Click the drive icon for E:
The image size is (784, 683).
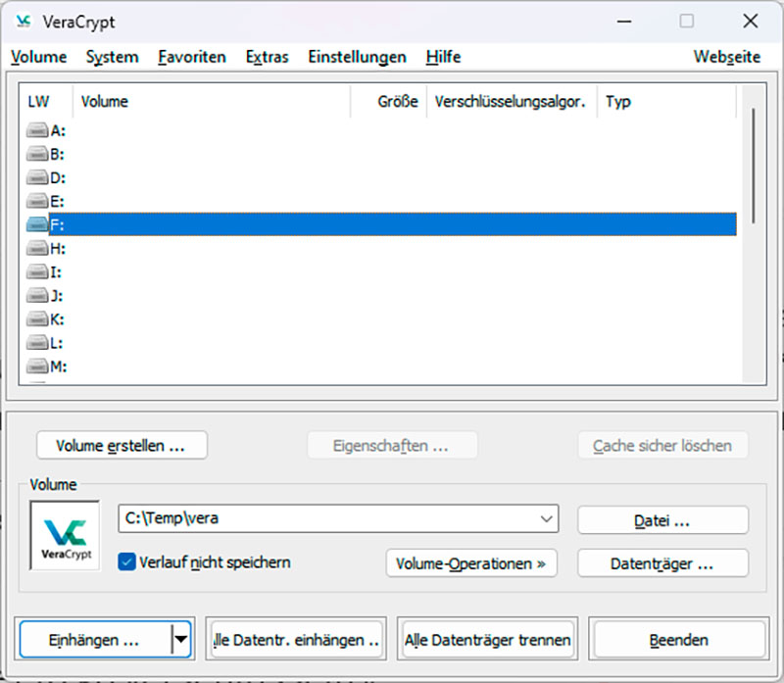[37, 201]
